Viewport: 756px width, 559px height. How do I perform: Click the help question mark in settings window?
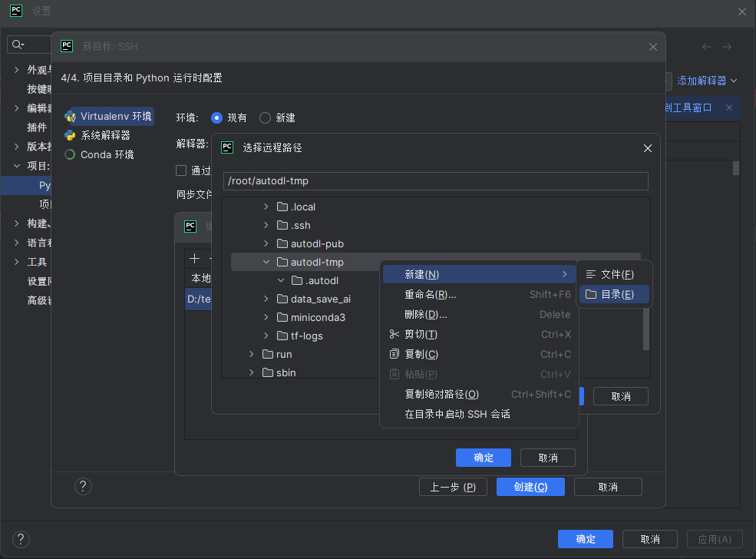[21, 539]
